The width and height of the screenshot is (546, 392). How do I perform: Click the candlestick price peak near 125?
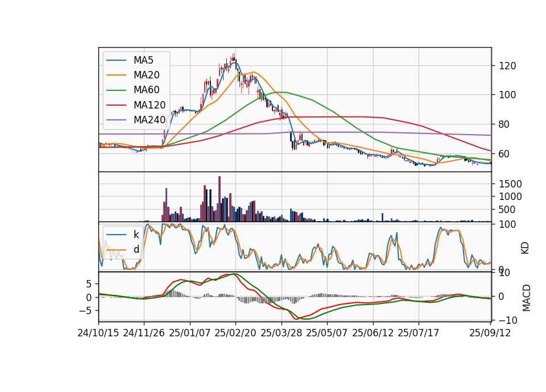(234, 58)
